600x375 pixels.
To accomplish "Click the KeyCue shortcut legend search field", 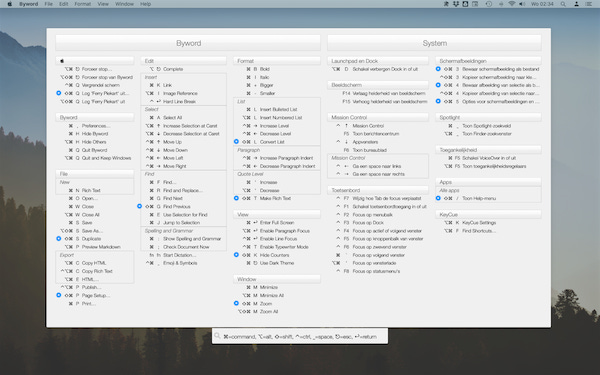I will click(300, 336).
